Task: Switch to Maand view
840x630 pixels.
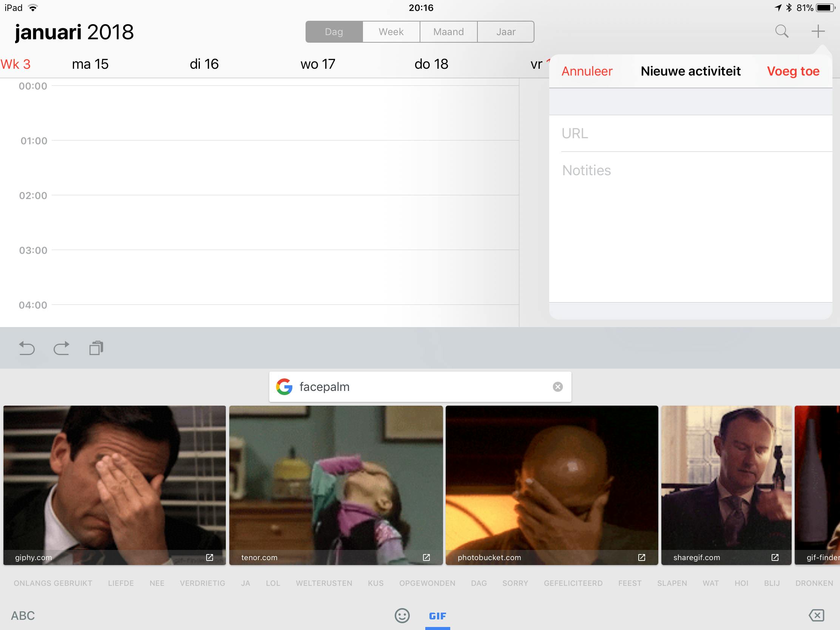Action: pos(448,32)
